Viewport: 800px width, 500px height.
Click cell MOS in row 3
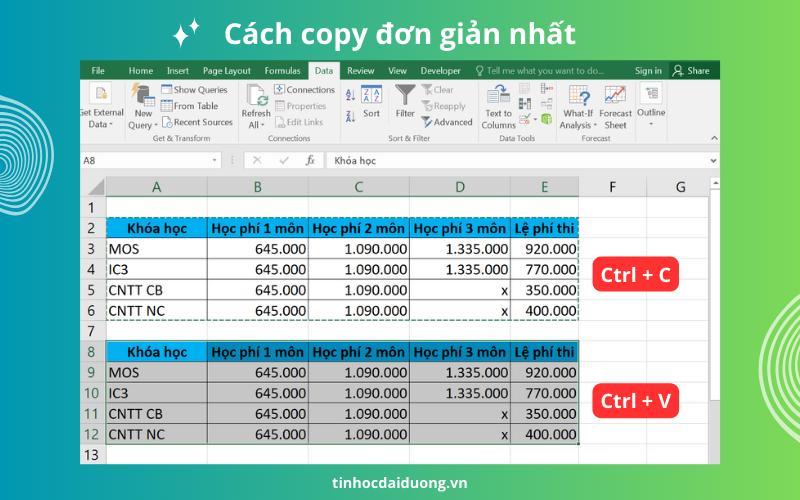157,248
